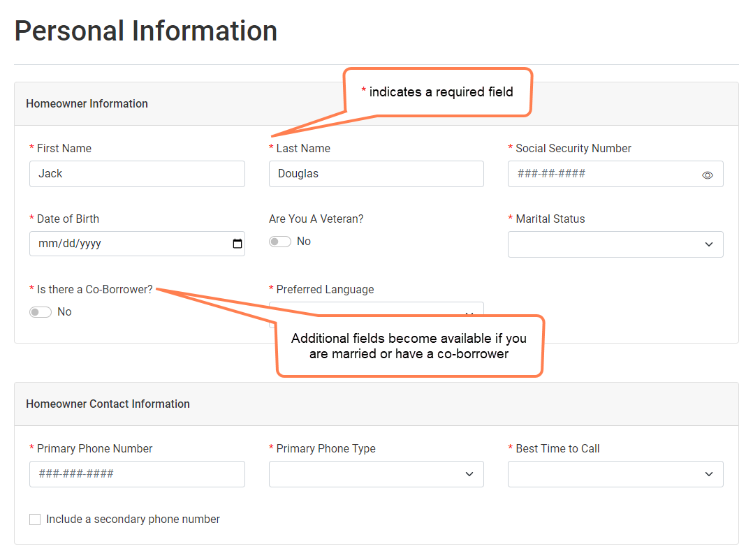Toggle the Are You A Veteran switch
753x560 pixels.
click(280, 242)
